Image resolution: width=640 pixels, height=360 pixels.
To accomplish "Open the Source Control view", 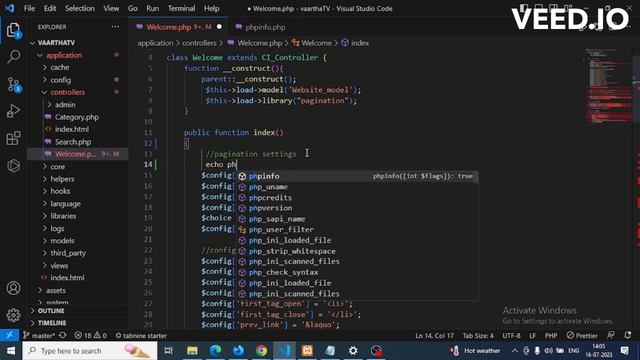I will click(x=13, y=84).
